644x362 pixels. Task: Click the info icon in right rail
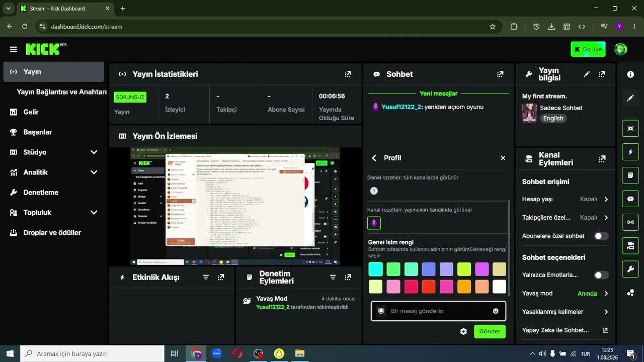[x=630, y=74]
